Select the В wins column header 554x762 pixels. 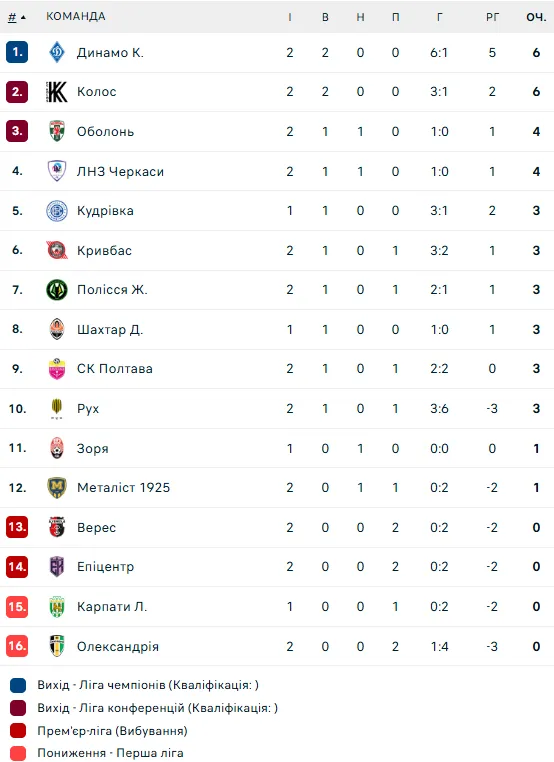[x=325, y=17]
